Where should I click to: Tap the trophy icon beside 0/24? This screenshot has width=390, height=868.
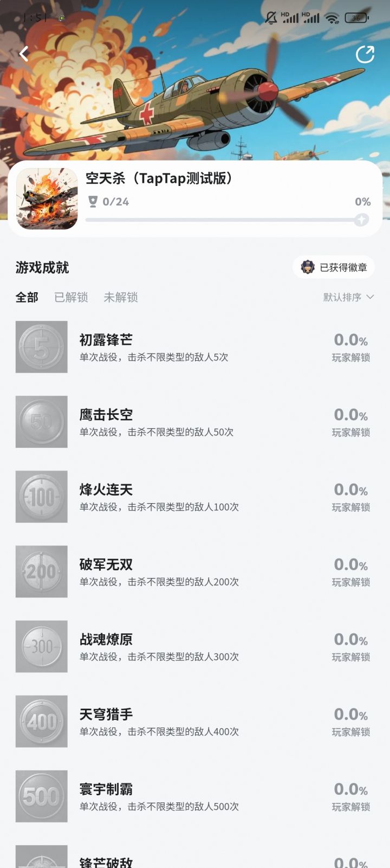pos(93,202)
